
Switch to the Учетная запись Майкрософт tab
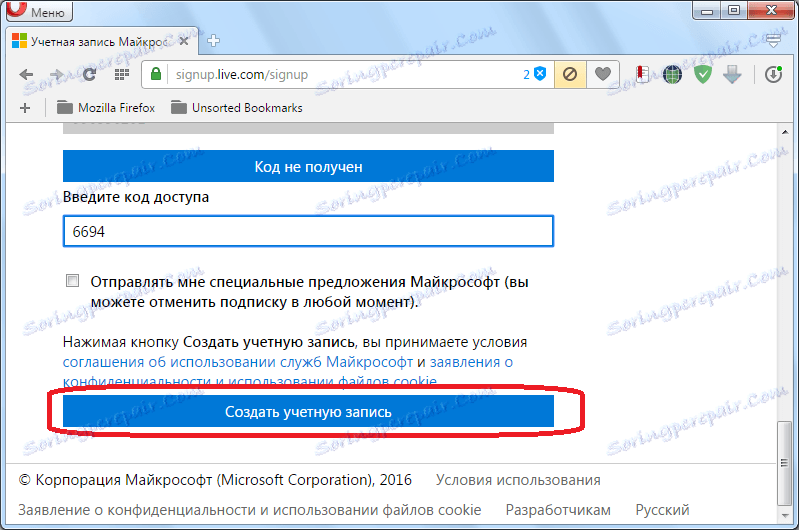click(100, 41)
